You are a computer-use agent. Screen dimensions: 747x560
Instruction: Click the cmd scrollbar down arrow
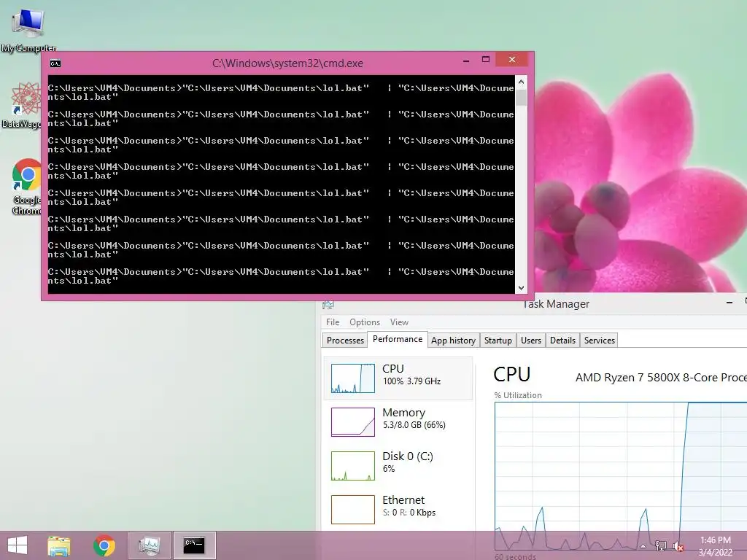(521, 287)
